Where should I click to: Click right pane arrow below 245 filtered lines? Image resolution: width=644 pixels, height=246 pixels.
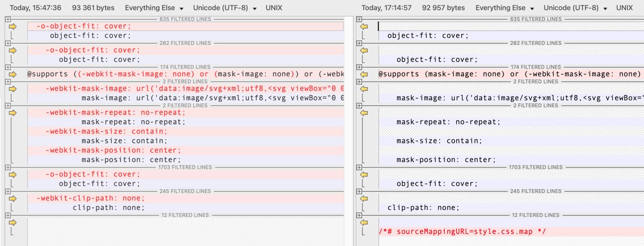click(364, 198)
